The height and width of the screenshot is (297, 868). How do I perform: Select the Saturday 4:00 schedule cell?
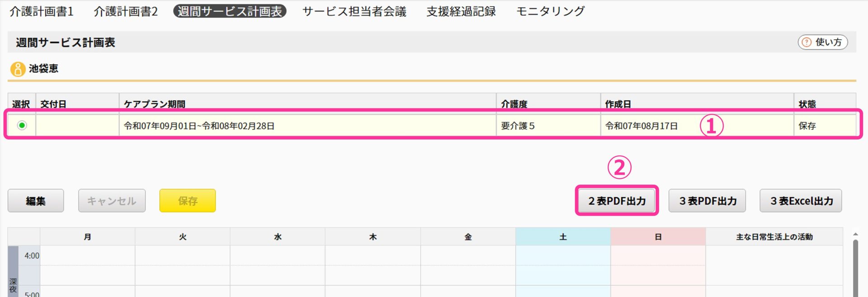coord(563,255)
